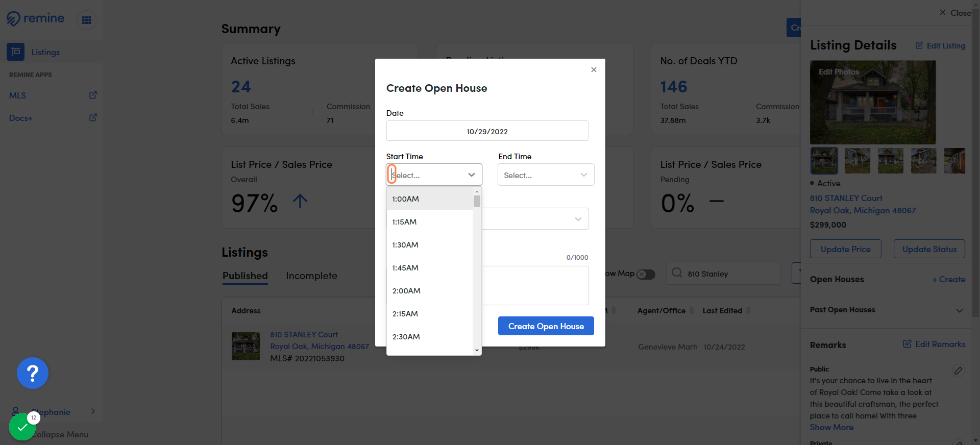Toggle the Show Map switch

pyautogui.click(x=646, y=274)
